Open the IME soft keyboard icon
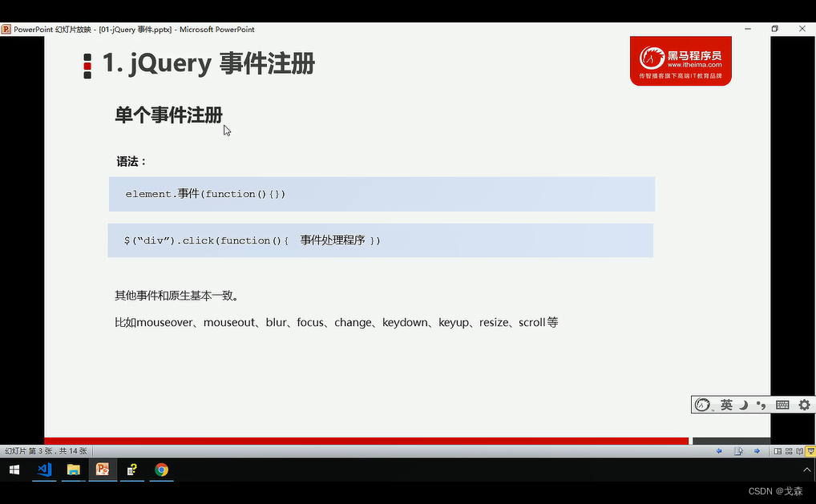This screenshot has height=504, width=816. 782,405
